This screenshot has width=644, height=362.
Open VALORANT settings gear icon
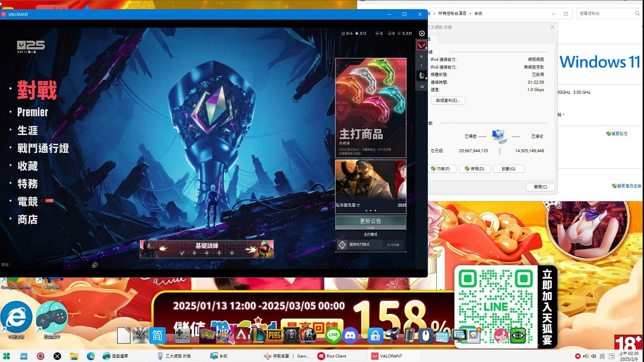click(422, 33)
